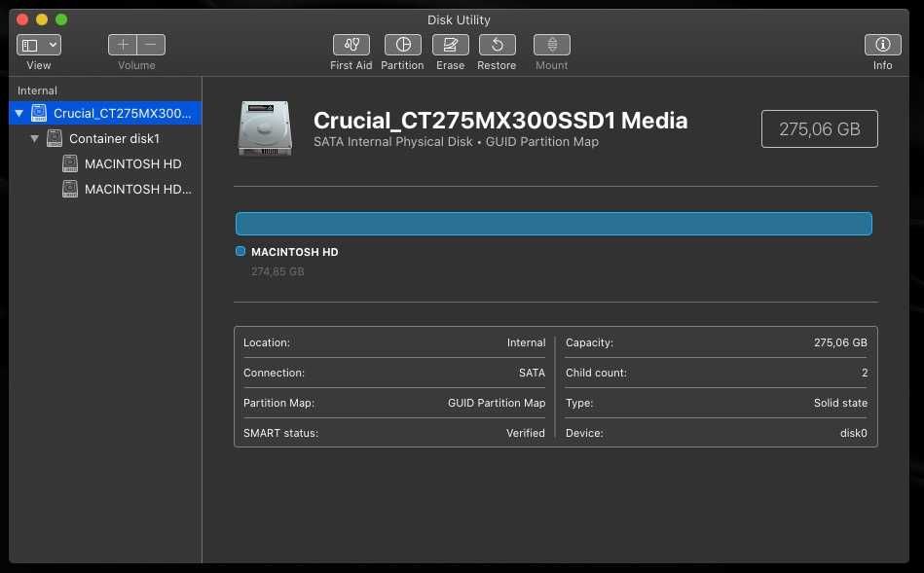Image resolution: width=924 pixels, height=573 pixels.
Task: Click the Connection SATA value
Action: pos(532,373)
